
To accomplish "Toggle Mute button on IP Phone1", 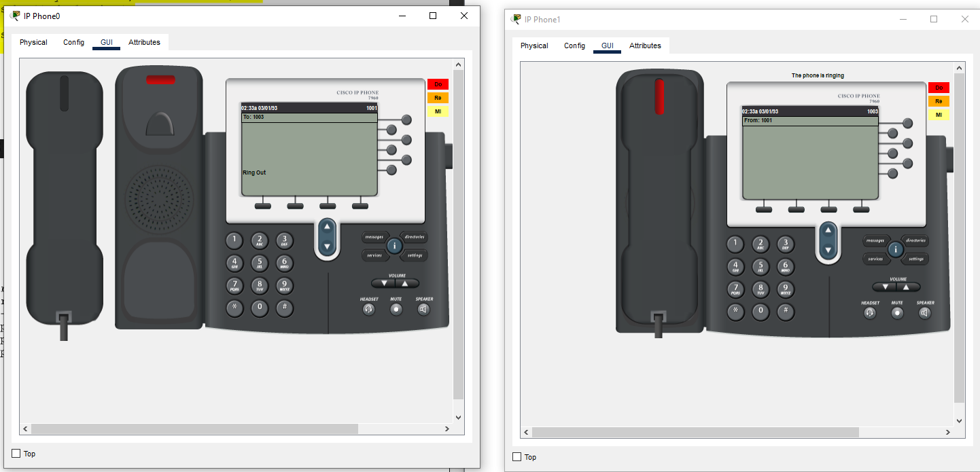I will tap(897, 312).
